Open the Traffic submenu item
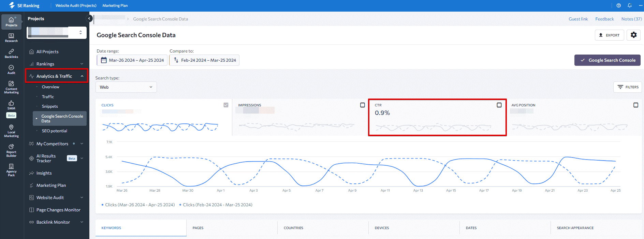 point(48,97)
